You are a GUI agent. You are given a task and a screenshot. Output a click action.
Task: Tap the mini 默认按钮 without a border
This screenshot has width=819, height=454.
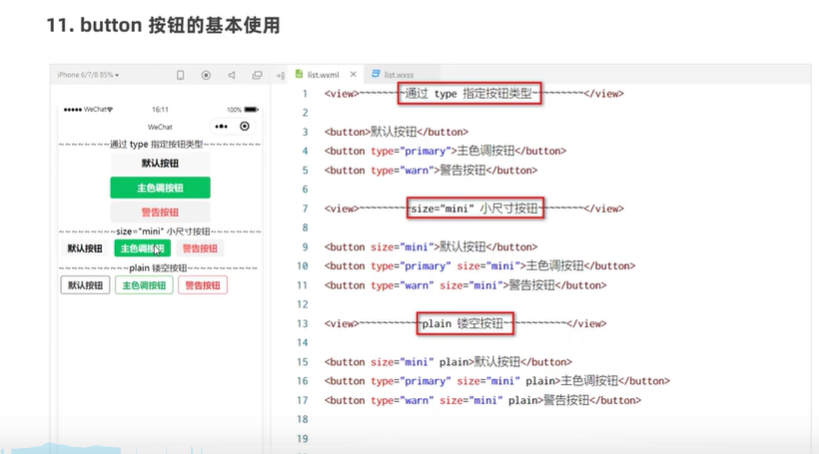click(x=85, y=248)
